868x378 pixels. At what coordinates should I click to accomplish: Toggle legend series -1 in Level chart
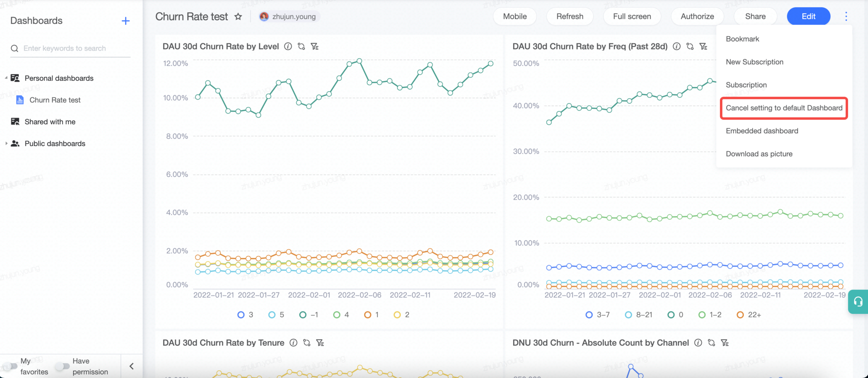[x=308, y=315]
